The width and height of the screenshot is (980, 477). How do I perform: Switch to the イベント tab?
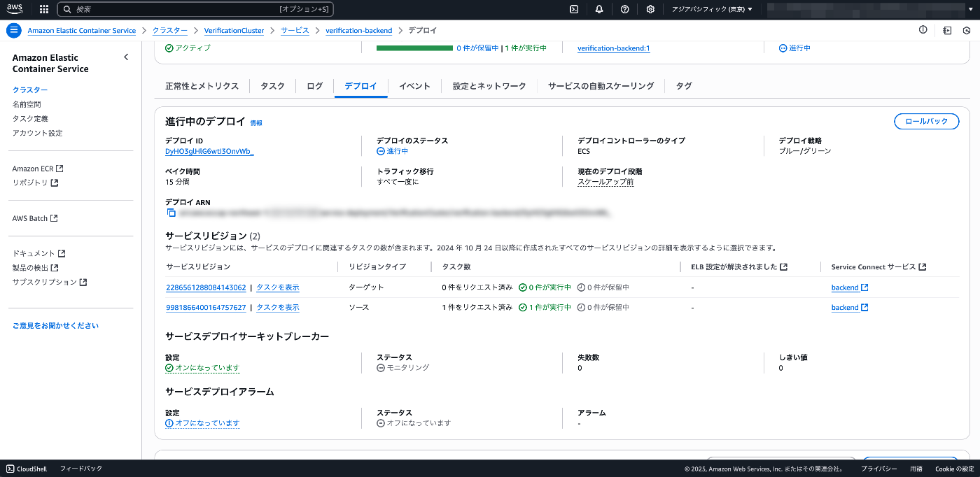click(414, 86)
